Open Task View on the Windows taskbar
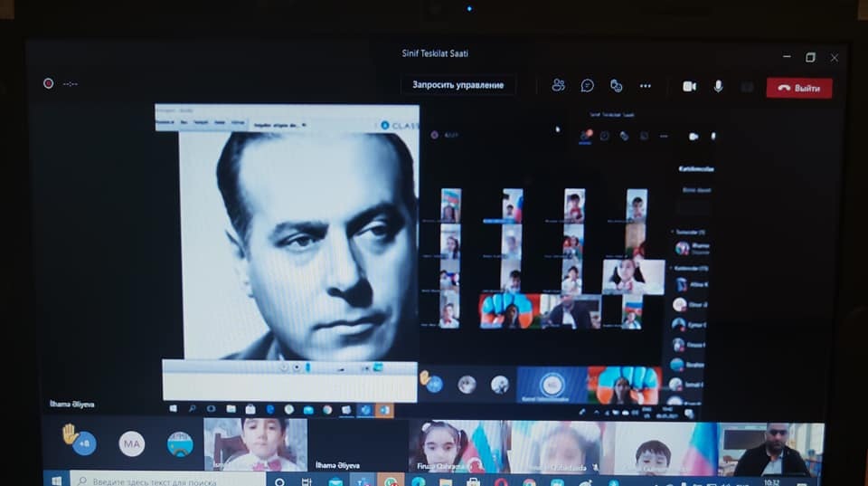 coord(307,481)
